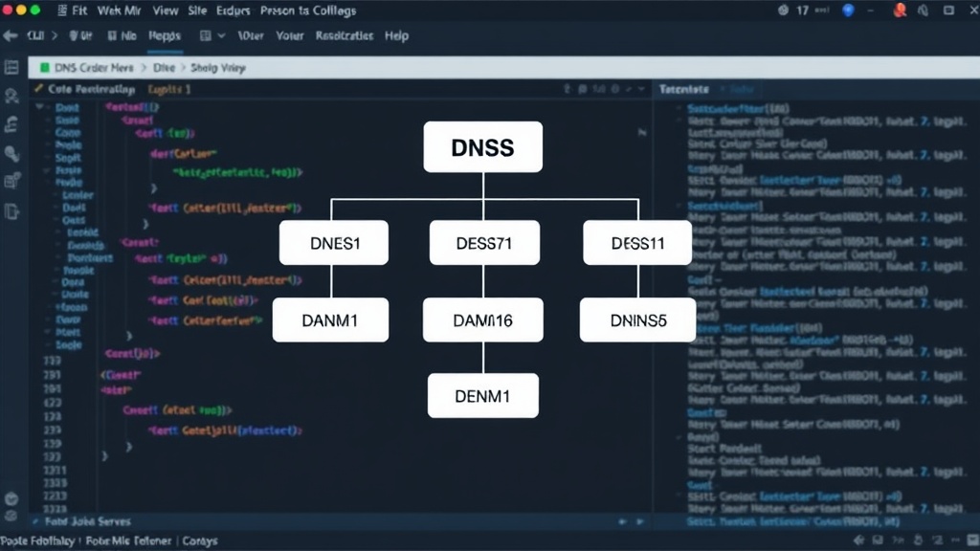Select the magnifier-like icon in left sidebar

click(11, 154)
